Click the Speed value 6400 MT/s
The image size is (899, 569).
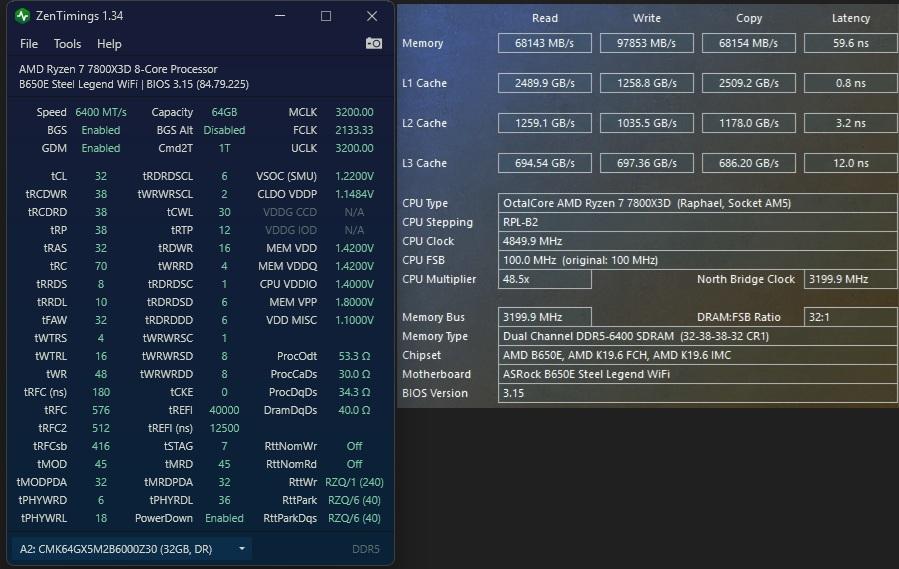tap(101, 112)
